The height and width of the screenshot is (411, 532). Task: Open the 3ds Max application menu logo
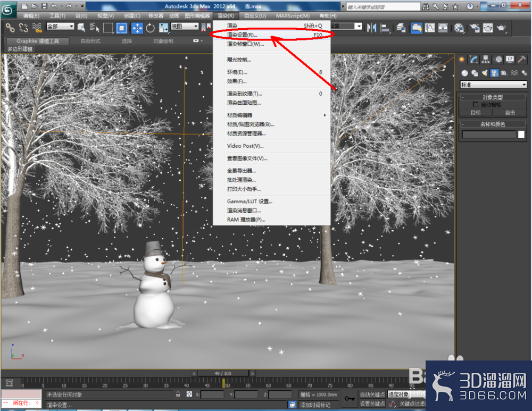click(8, 10)
